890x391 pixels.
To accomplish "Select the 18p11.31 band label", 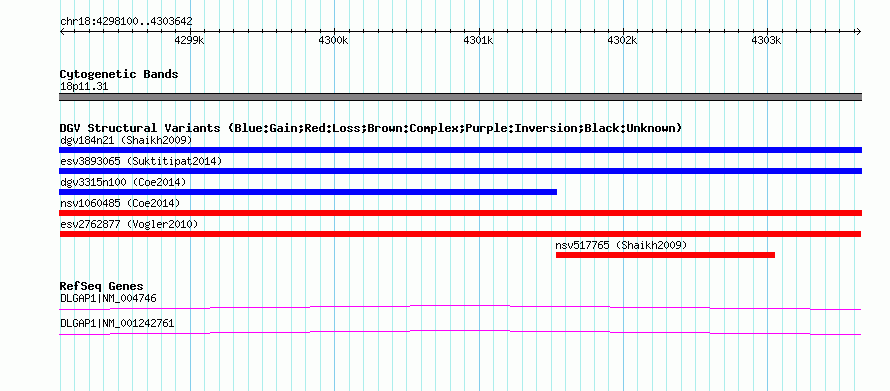I will coord(84,87).
